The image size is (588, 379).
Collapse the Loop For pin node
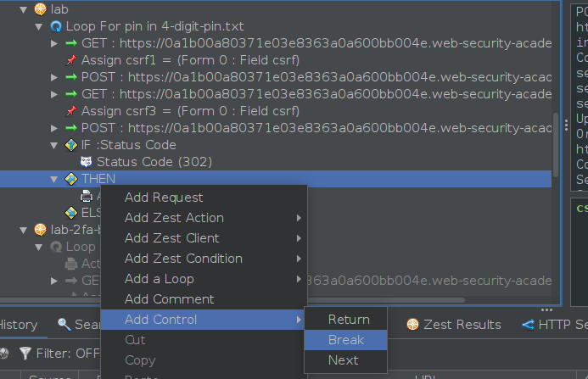(39, 26)
